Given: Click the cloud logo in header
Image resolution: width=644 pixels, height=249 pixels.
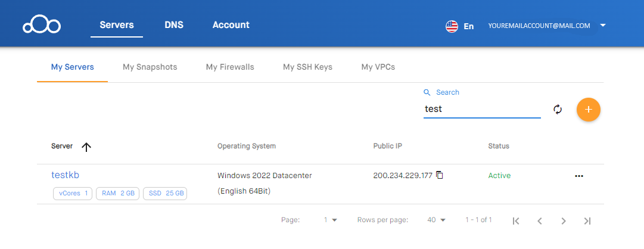Looking at the screenshot, I should click(42, 26).
